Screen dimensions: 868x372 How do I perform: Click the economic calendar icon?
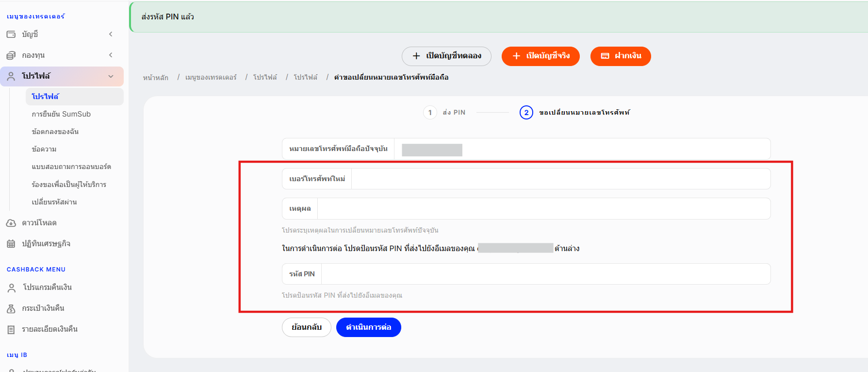11,244
